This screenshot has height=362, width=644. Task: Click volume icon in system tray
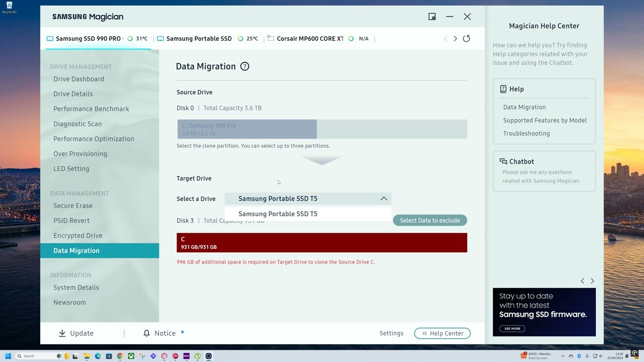click(601, 356)
